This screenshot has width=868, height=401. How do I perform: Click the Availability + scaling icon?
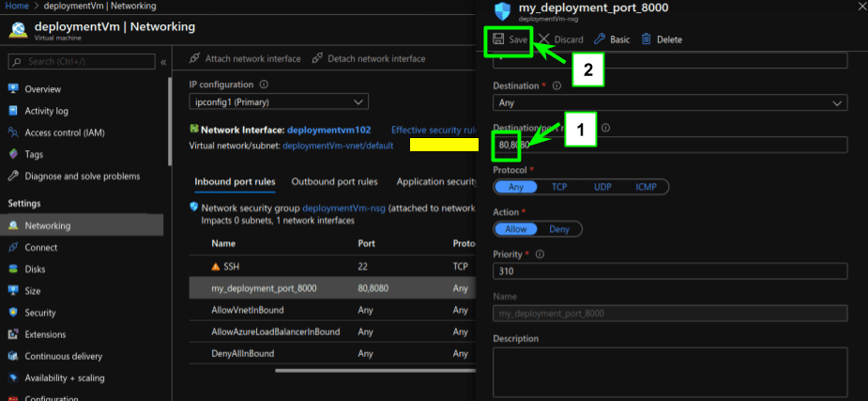click(x=14, y=378)
